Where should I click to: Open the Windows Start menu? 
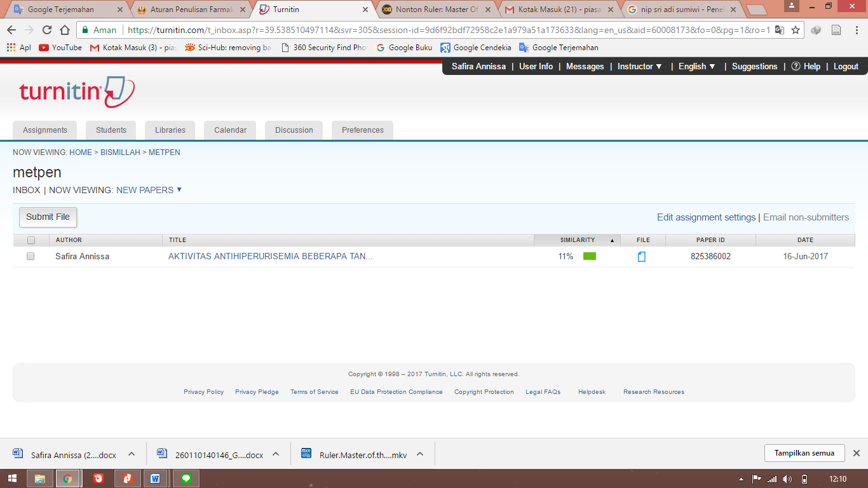tap(13, 478)
